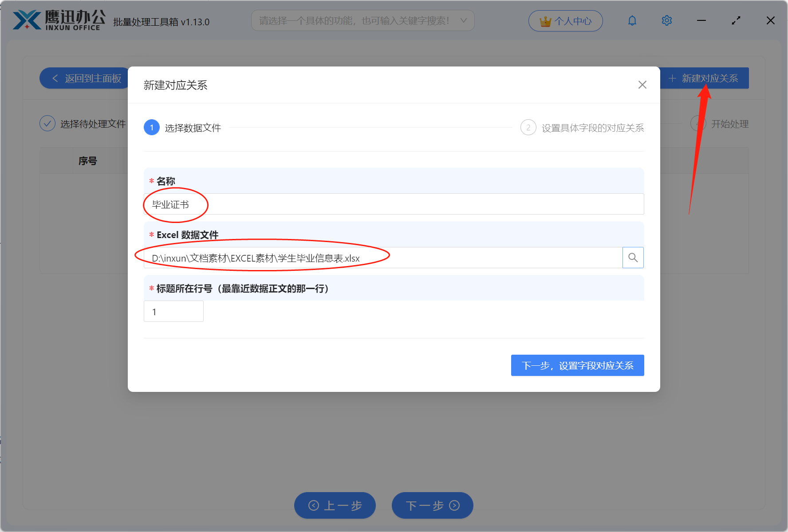Image resolution: width=788 pixels, height=532 pixels.
Task: Click the fullscreen expand icon in title bar
Action: [736, 20]
